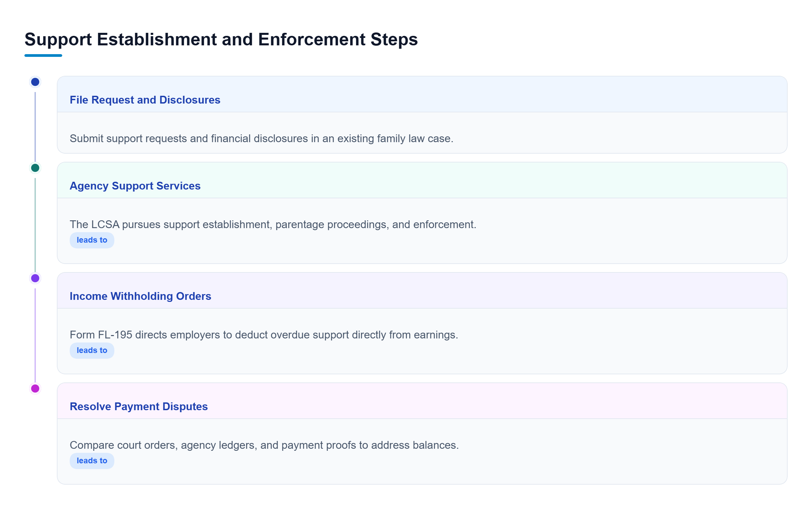
Task: Click the teal timeline dot for Agency Support
Action: tap(35, 168)
